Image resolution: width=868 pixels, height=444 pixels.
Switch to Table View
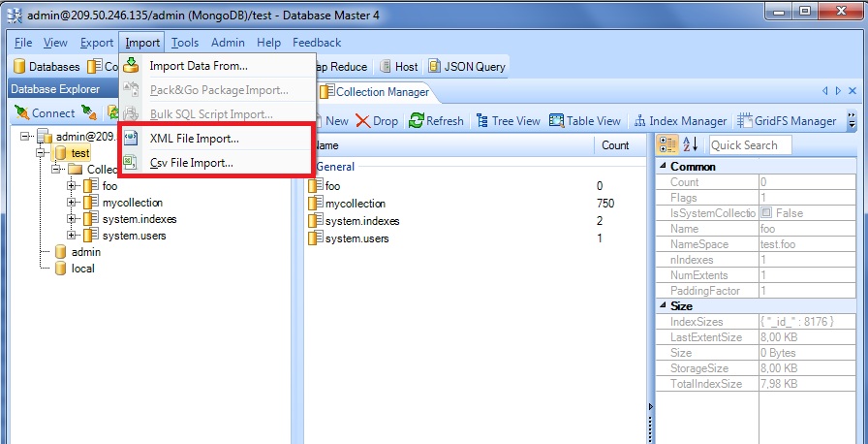584,121
